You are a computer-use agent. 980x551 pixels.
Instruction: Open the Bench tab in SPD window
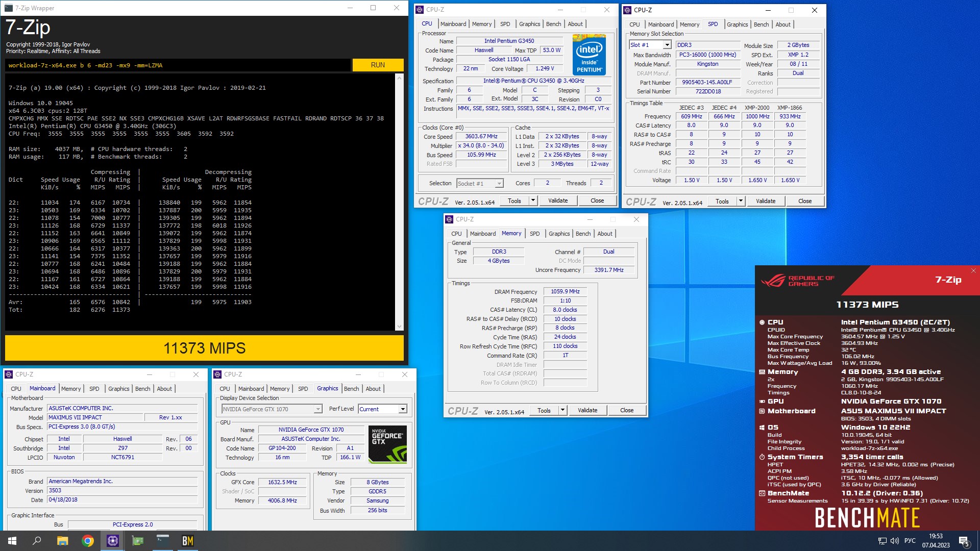[761, 24]
